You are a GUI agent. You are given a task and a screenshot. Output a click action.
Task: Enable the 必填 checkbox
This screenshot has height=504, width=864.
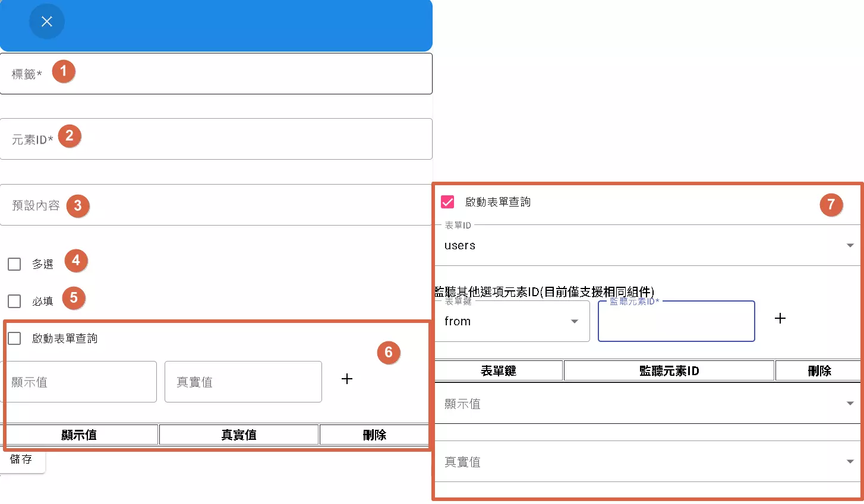point(14,301)
